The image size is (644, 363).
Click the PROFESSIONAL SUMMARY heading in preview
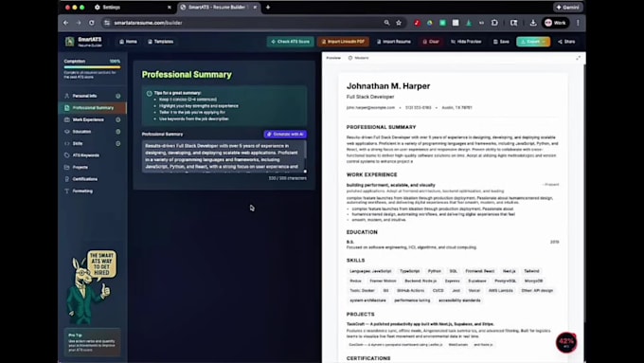point(381,127)
